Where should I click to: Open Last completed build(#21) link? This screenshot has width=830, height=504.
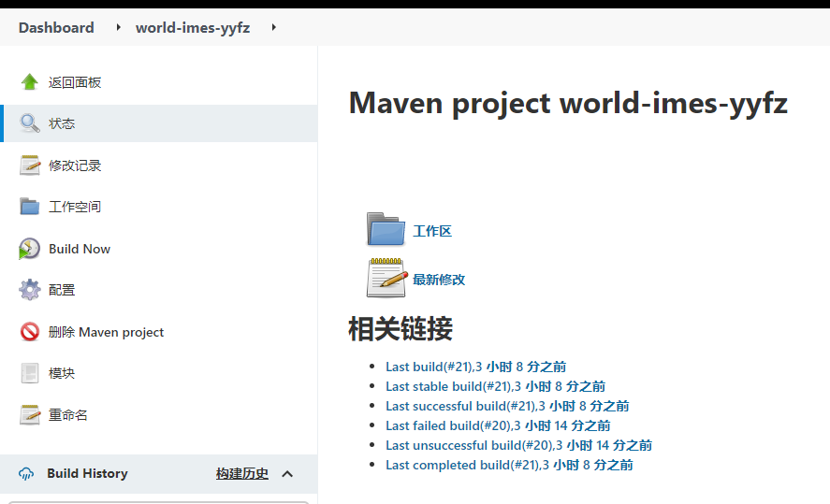point(509,465)
